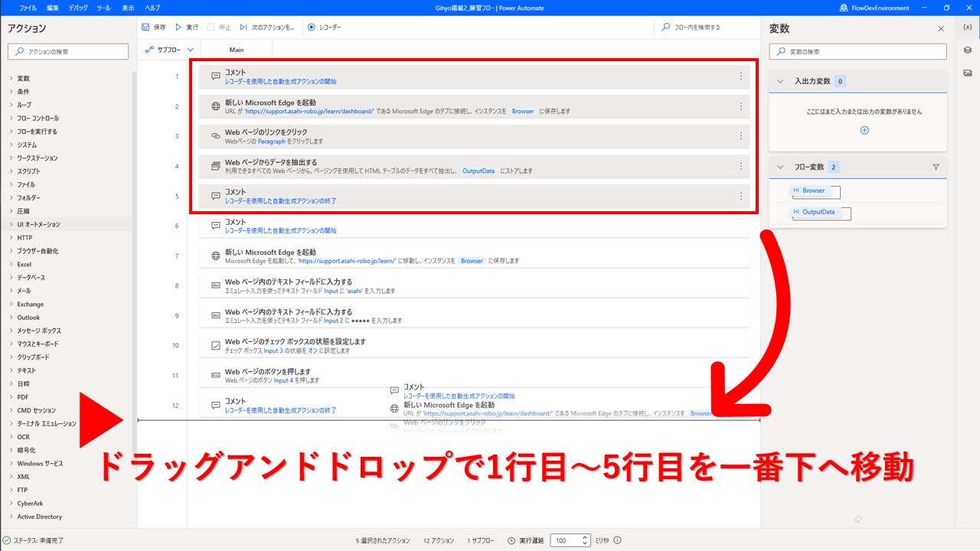Open the 表示 menu
Image resolution: width=980 pixels, height=551 pixels.
point(127,8)
